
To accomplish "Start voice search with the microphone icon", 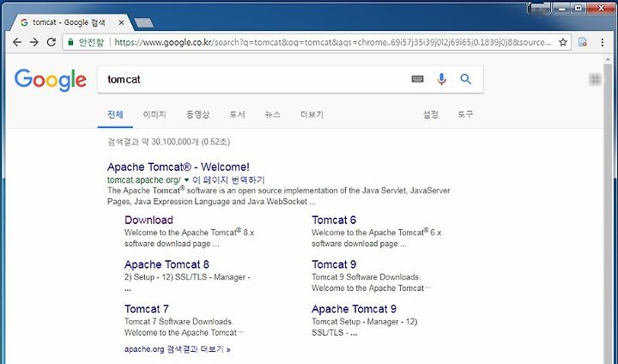I will (442, 79).
